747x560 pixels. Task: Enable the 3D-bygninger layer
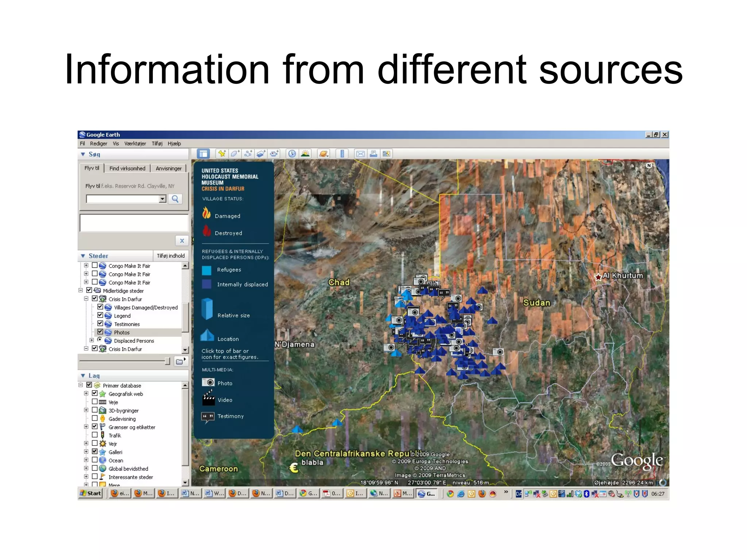(x=94, y=410)
